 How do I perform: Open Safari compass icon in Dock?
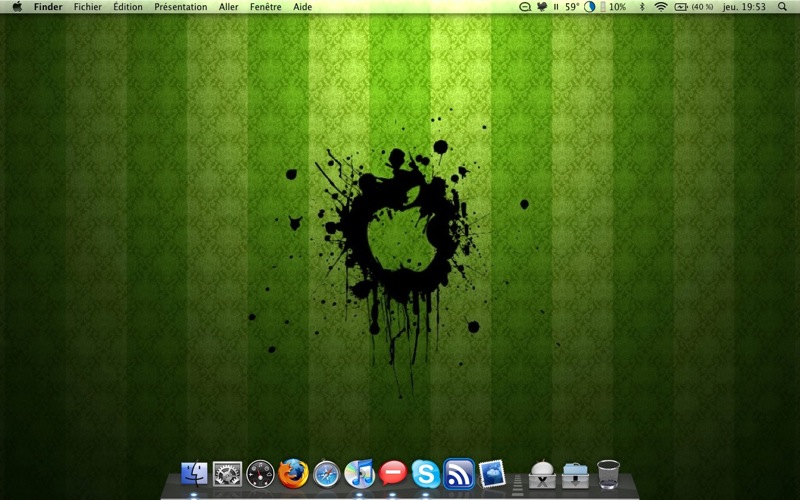coord(327,474)
